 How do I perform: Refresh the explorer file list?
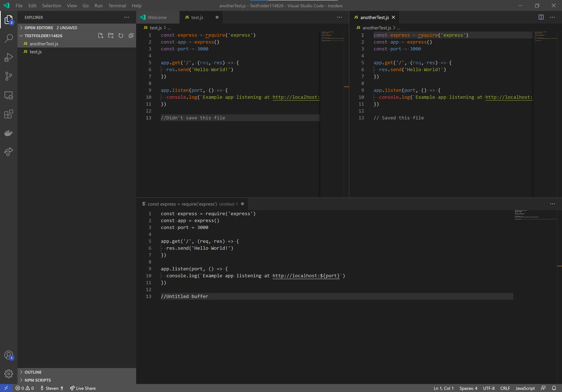click(121, 36)
